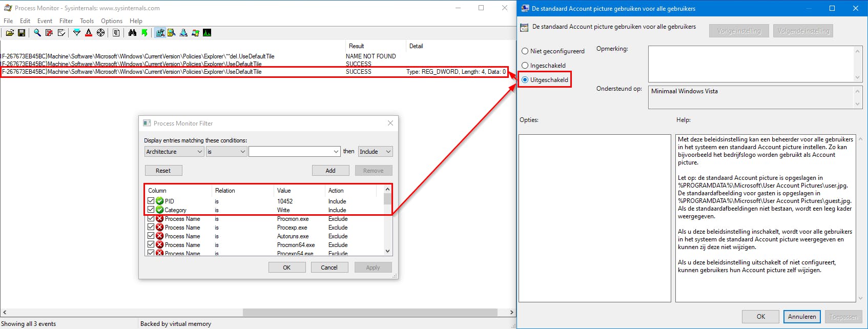Open the Tools menu
868x329 pixels.
pos(87,21)
